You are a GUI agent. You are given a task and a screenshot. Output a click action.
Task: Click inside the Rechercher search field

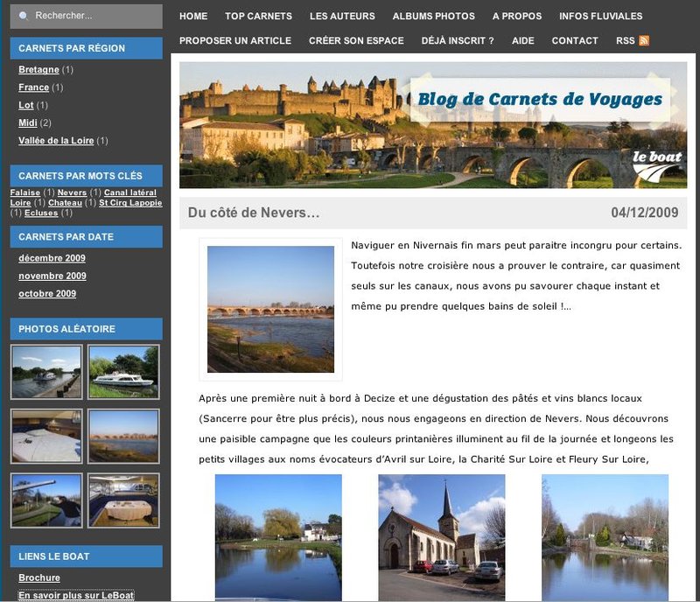tap(92, 16)
